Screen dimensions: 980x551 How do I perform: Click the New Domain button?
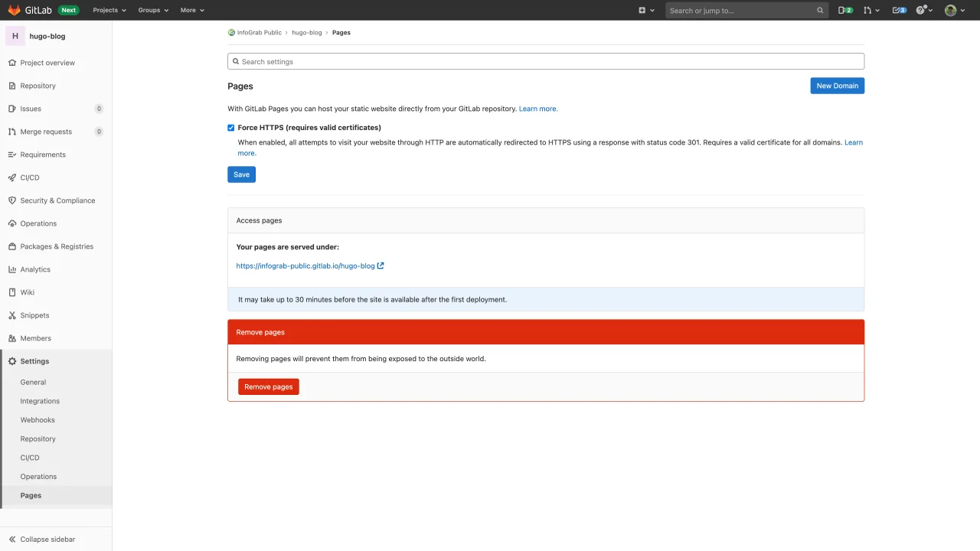click(x=837, y=86)
